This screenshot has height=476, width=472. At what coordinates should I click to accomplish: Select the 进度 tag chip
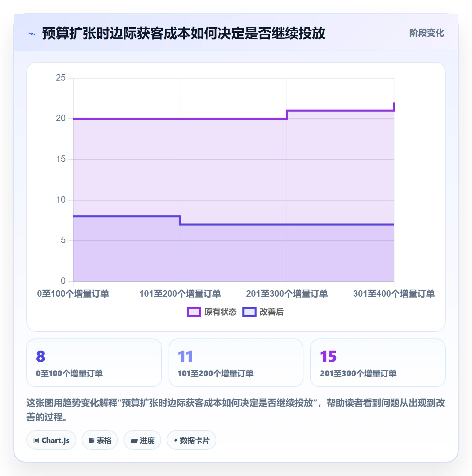tap(142, 440)
